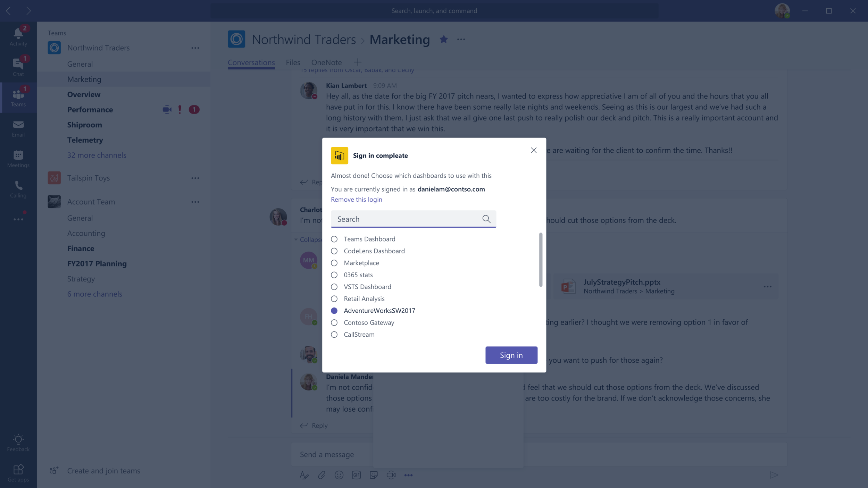Open Northwind Traders team options ellipsis

click(195, 48)
